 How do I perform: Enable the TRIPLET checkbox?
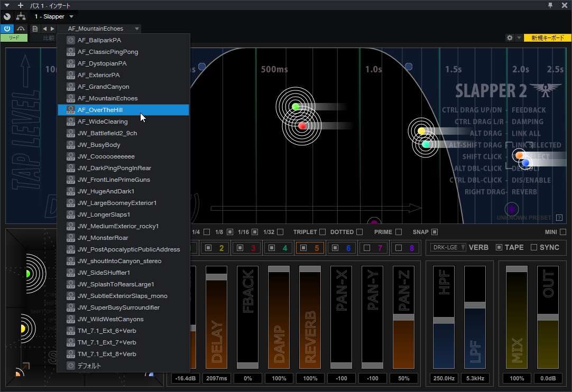point(322,232)
